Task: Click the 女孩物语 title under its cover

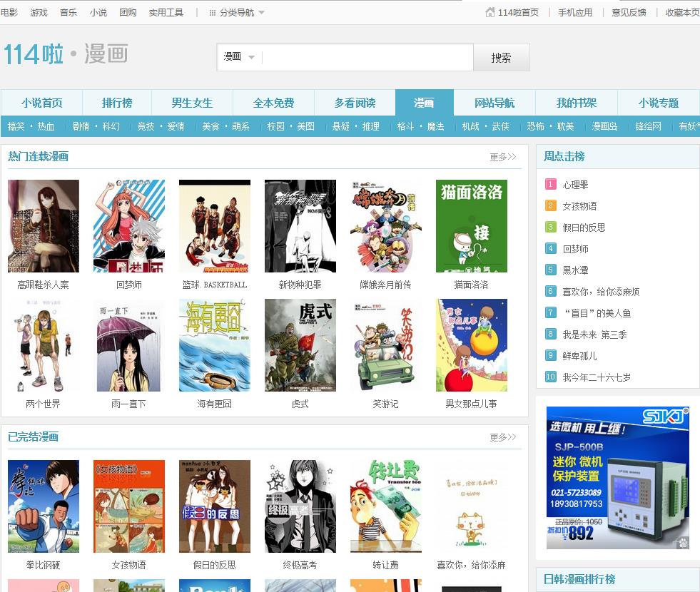Action: click(x=129, y=565)
